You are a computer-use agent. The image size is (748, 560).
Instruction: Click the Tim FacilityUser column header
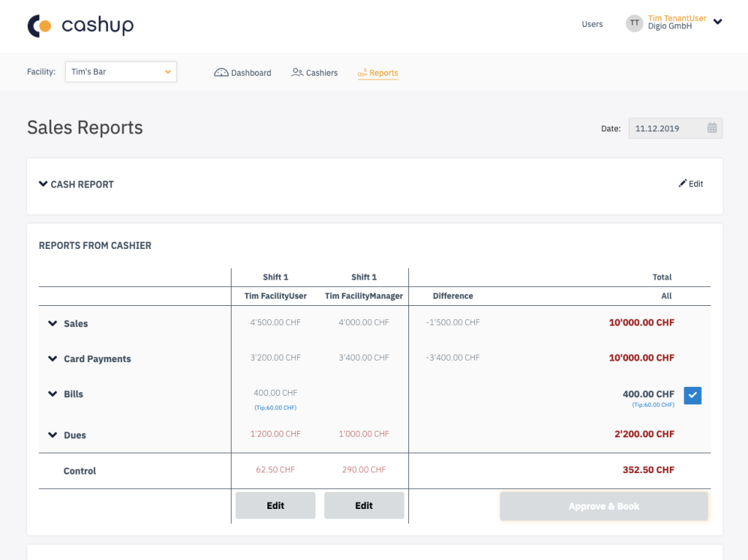coord(275,296)
